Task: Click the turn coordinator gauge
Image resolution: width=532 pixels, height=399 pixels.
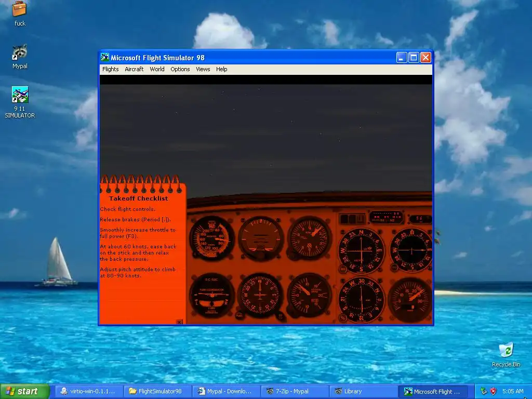Action: tap(212, 295)
